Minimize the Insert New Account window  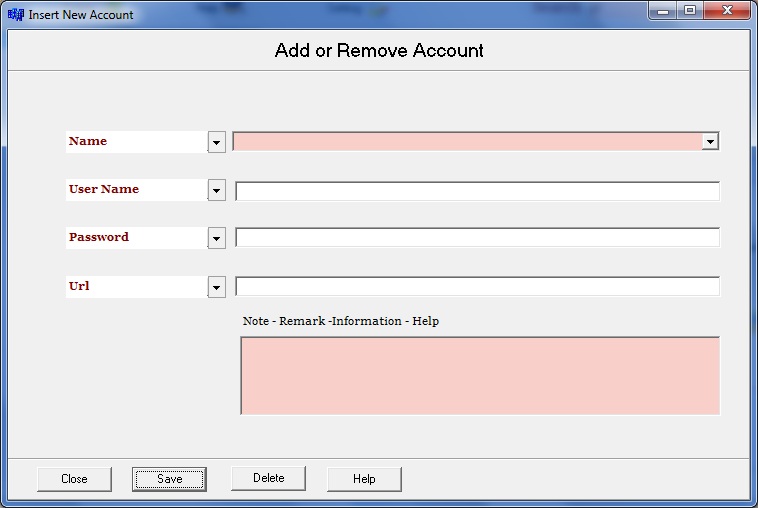(x=664, y=11)
